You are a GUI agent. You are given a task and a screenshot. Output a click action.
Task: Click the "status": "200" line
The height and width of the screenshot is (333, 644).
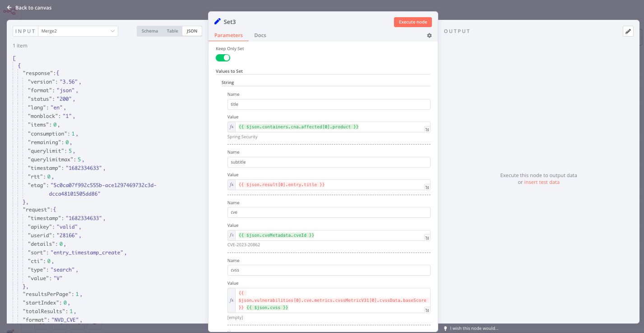52,99
